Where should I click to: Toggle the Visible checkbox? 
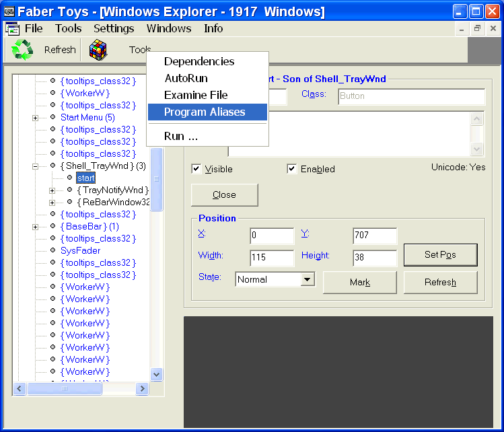[196, 169]
